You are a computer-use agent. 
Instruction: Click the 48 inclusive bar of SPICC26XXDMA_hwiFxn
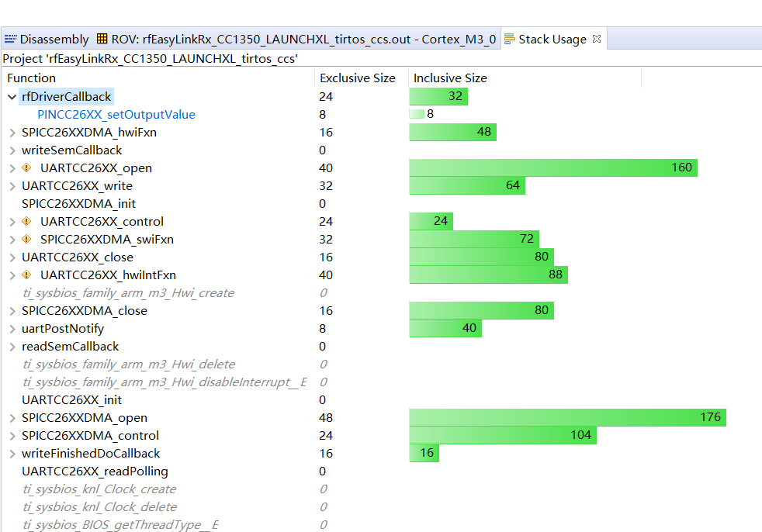pos(452,132)
